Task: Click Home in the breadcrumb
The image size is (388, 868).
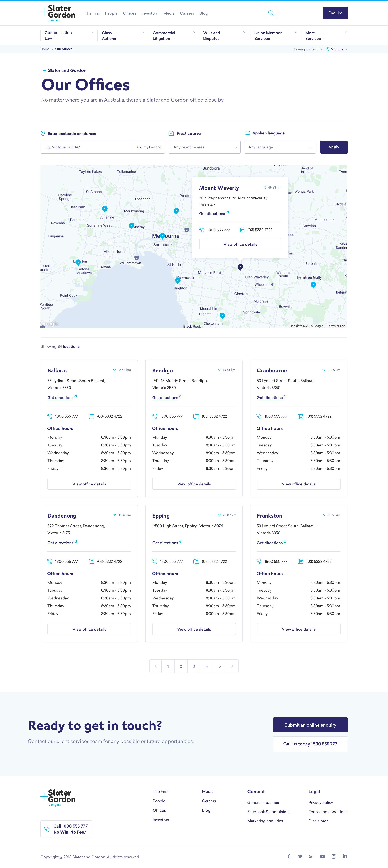Action: point(45,49)
